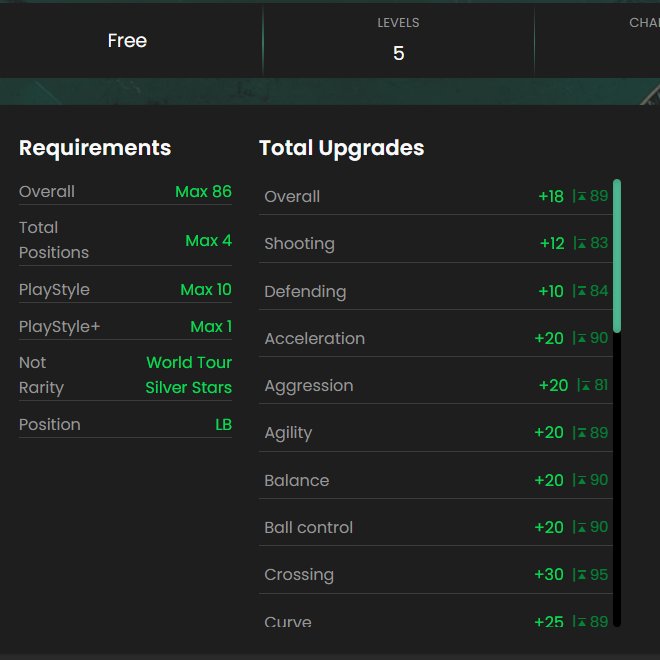
Task: Click the '+30' Crossing upgrade value
Action: click(x=549, y=575)
